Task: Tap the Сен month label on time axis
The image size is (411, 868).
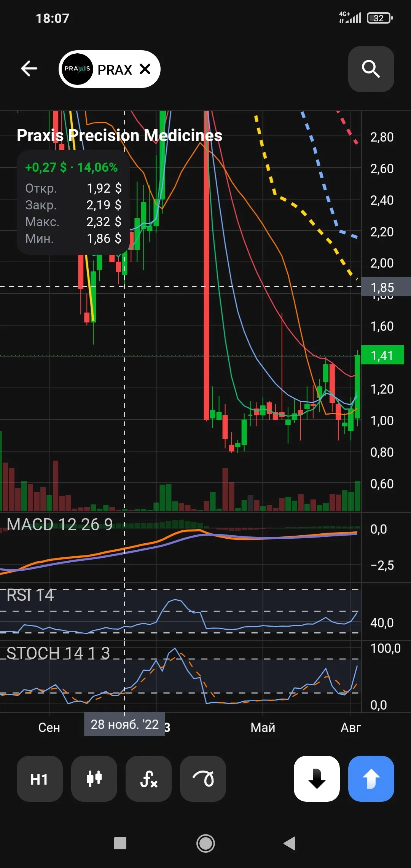Action: point(49,728)
